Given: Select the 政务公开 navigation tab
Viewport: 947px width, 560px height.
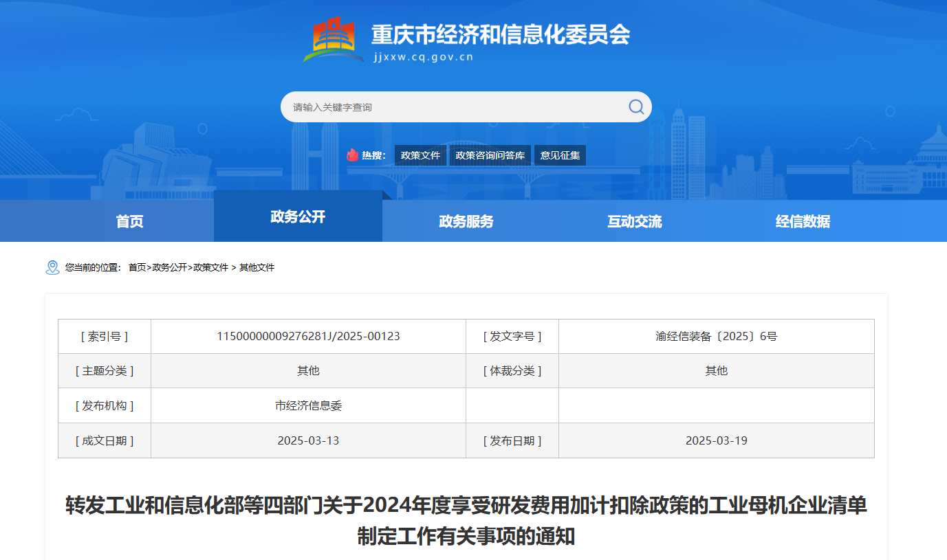Looking at the screenshot, I should coord(298,217).
